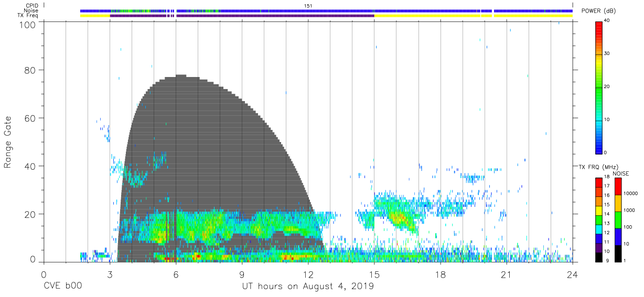This screenshot has height=297, width=644.
Task: Select the red swatch above 10000 in NOISE legend
Action: (x=618, y=186)
